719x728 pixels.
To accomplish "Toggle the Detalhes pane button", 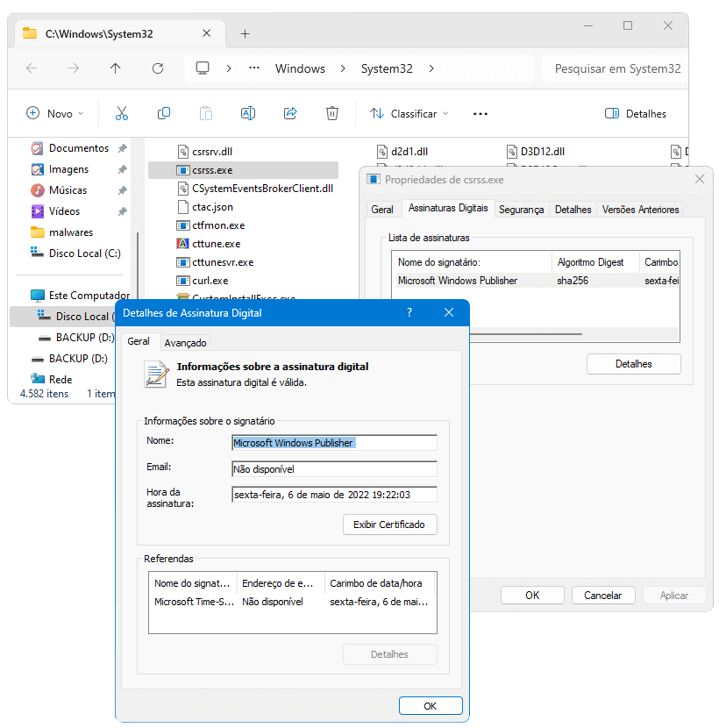I will [636, 113].
